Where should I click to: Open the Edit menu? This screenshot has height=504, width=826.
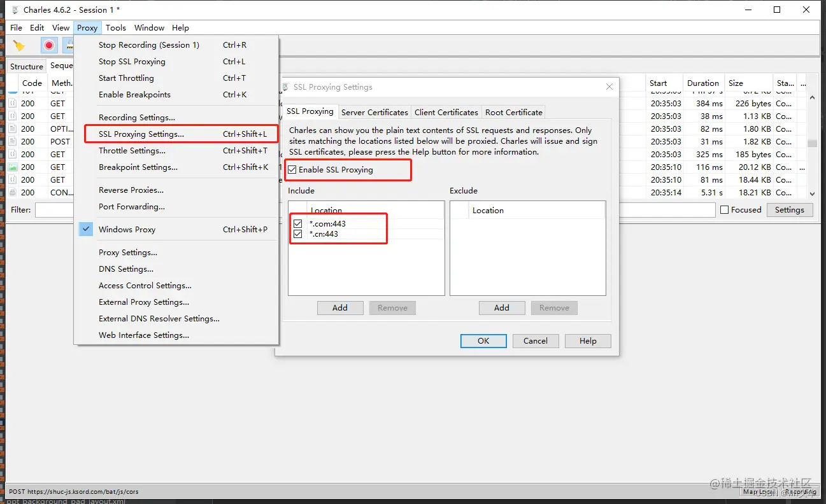click(37, 27)
